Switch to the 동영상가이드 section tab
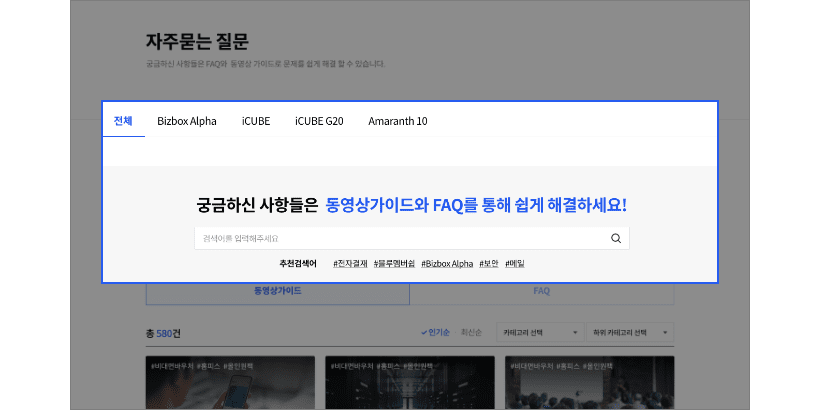The height and width of the screenshot is (410, 820). [x=278, y=294]
